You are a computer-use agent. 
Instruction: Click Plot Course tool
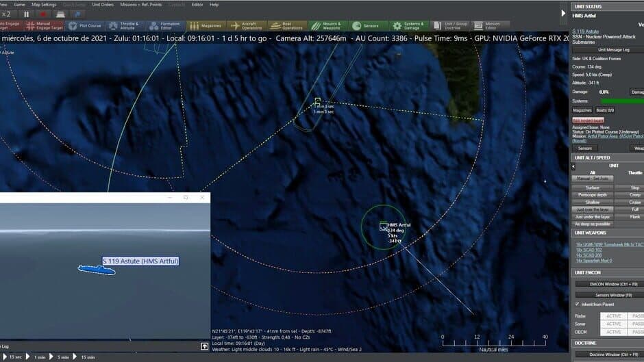(86, 26)
